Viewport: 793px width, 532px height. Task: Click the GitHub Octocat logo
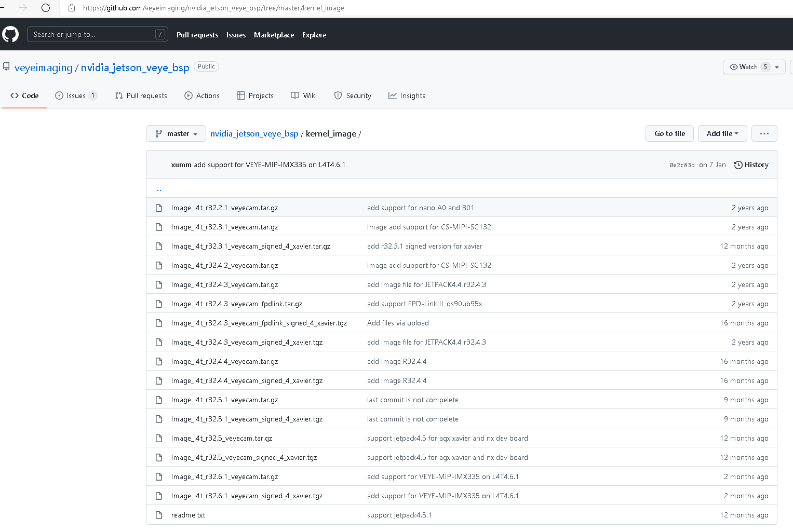(10, 35)
